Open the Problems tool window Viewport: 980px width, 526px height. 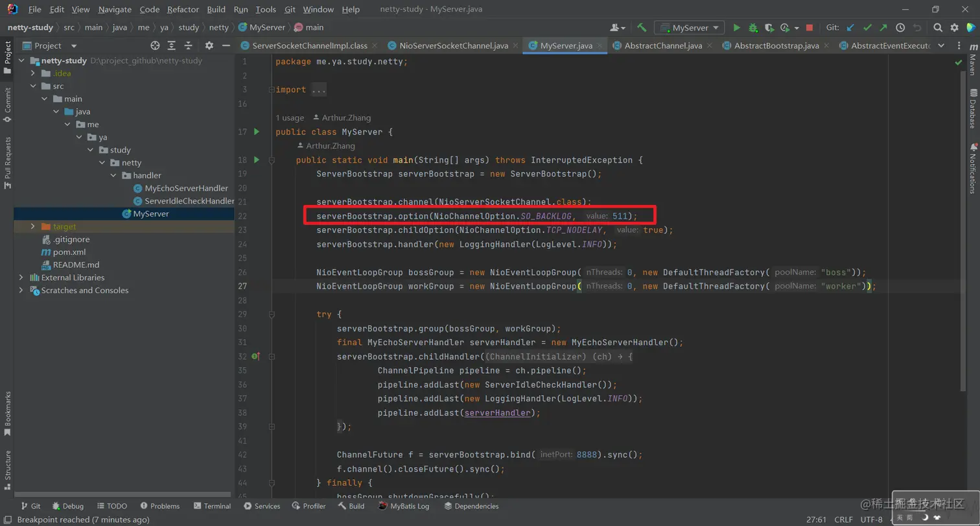(159, 506)
